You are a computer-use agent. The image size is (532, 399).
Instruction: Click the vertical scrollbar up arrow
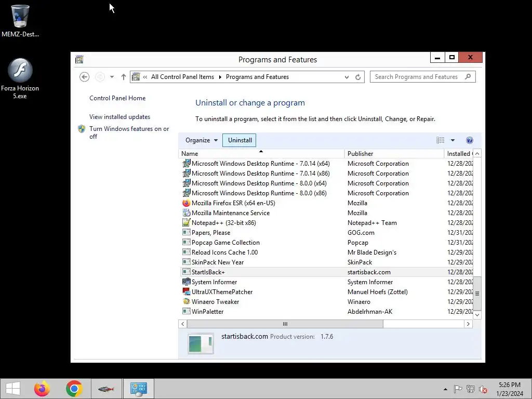(x=477, y=154)
